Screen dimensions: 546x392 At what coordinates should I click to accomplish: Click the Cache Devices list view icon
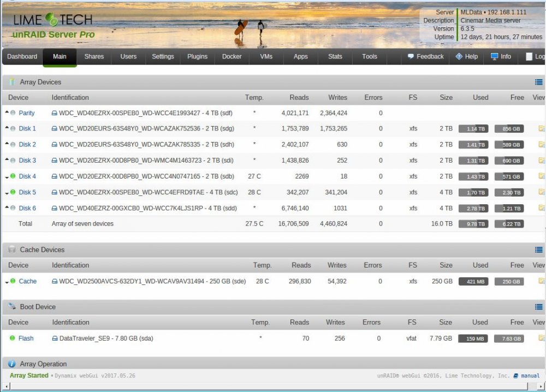click(538, 250)
